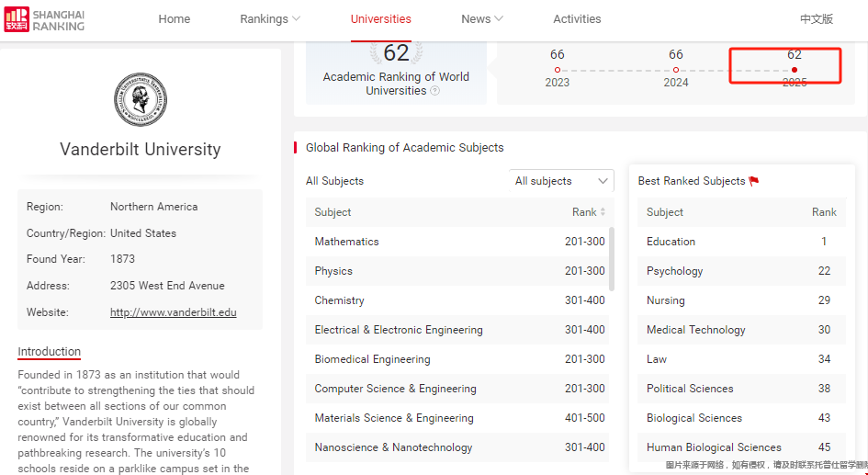Open the Universities tab
The width and height of the screenshot is (868, 475).
[x=381, y=19]
